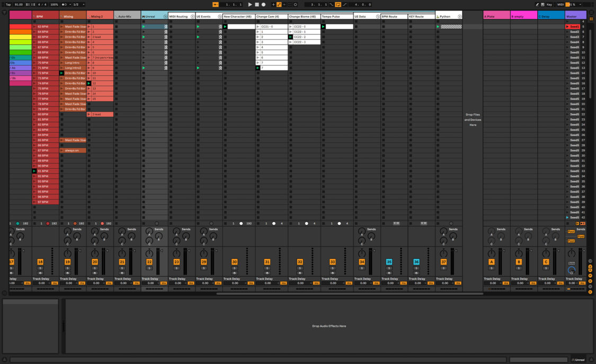The image size is (596, 364).
Task: Activate the draw mode pencil tool
Action: point(537,4)
